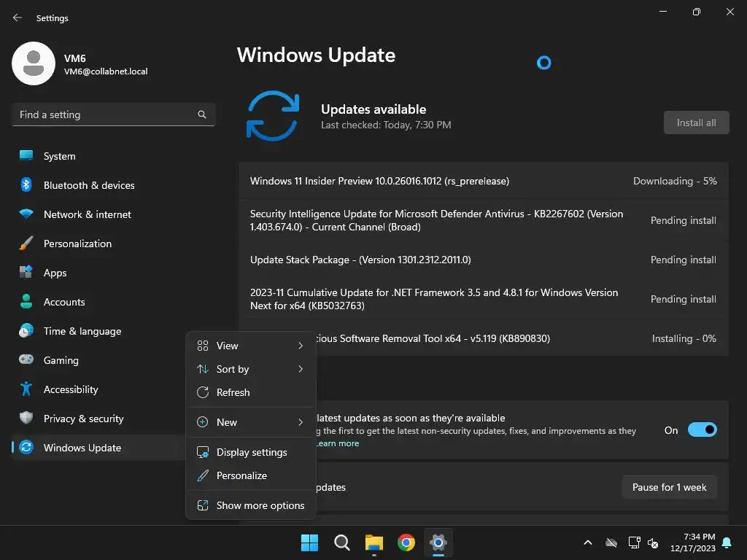Open Privacy & security shield icon
The width and height of the screenshot is (747, 560).
pyautogui.click(x=26, y=418)
